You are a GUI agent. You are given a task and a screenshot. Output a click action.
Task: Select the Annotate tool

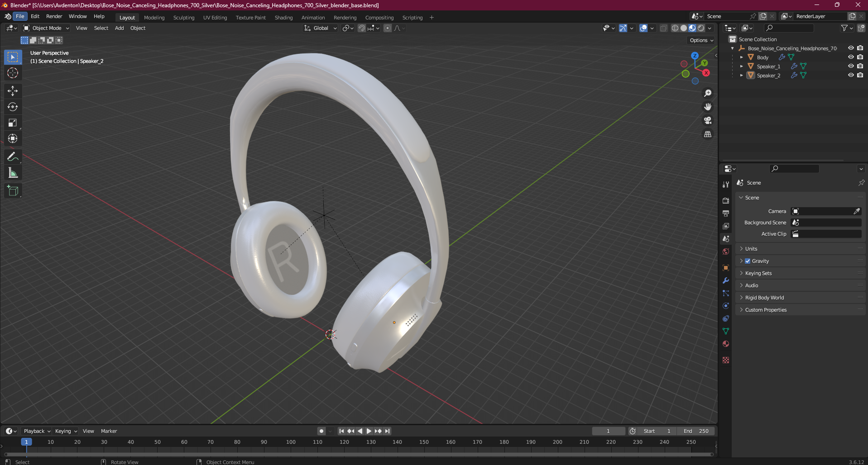pos(13,157)
